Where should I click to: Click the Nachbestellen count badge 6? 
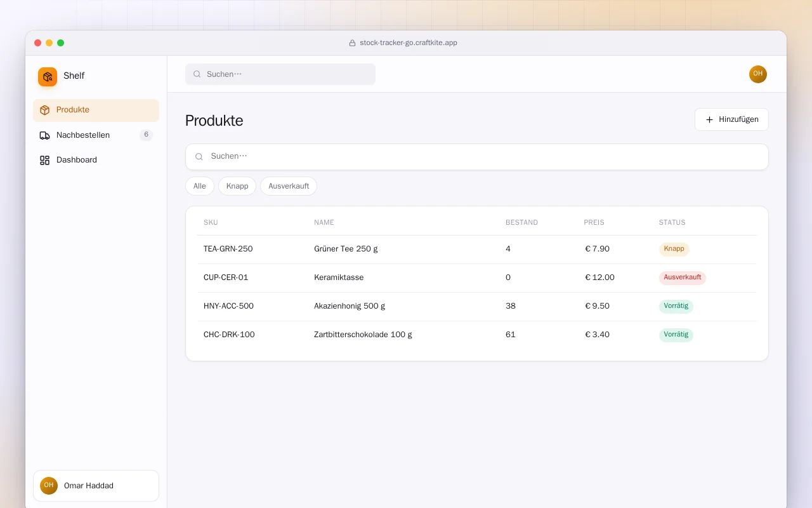coord(146,135)
